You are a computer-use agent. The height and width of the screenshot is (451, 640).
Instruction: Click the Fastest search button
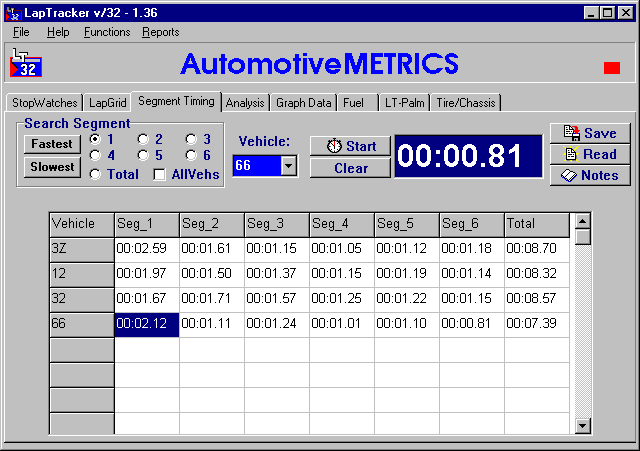pos(52,144)
